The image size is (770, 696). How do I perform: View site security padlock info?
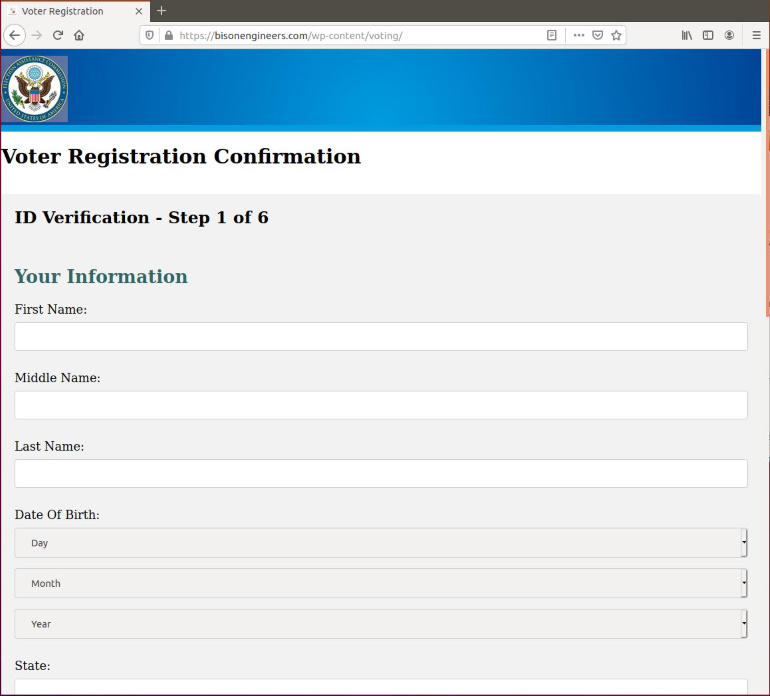(169, 35)
